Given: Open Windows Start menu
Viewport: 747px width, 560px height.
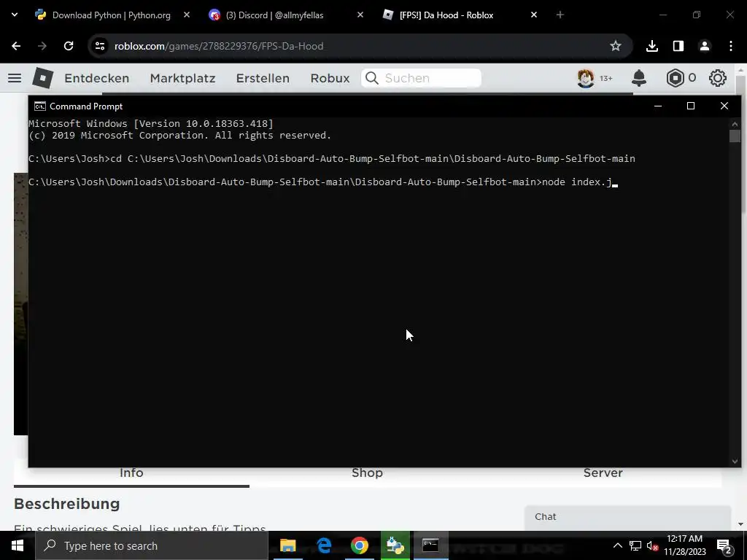Looking at the screenshot, I should click(18, 545).
